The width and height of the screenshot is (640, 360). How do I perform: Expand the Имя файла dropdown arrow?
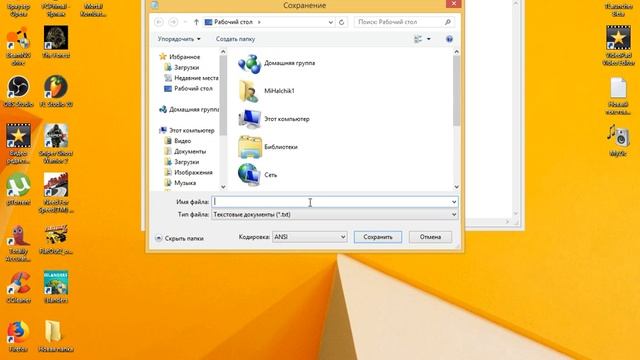(454, 202)
